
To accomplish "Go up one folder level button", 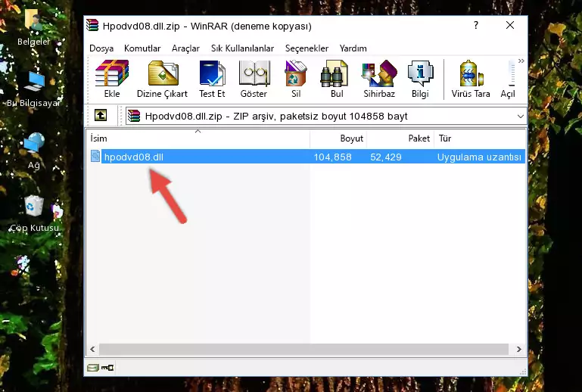I will [101, 116].
